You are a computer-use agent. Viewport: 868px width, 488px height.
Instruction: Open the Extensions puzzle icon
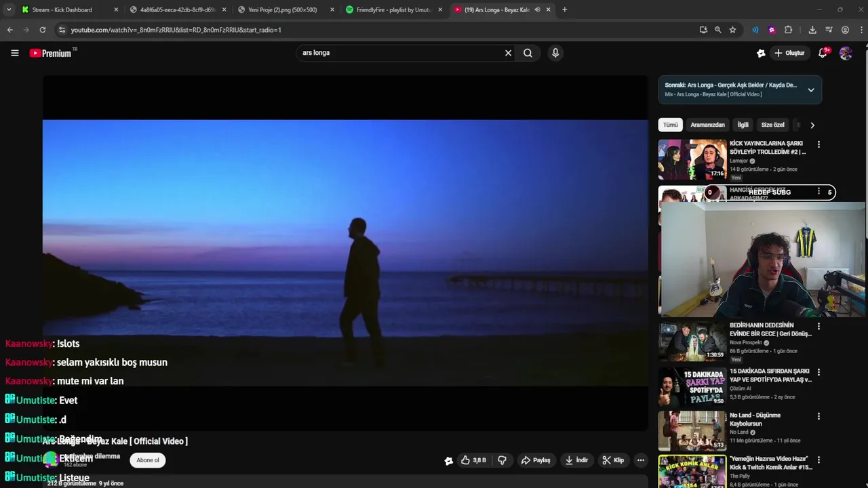[x=788, y=30]
